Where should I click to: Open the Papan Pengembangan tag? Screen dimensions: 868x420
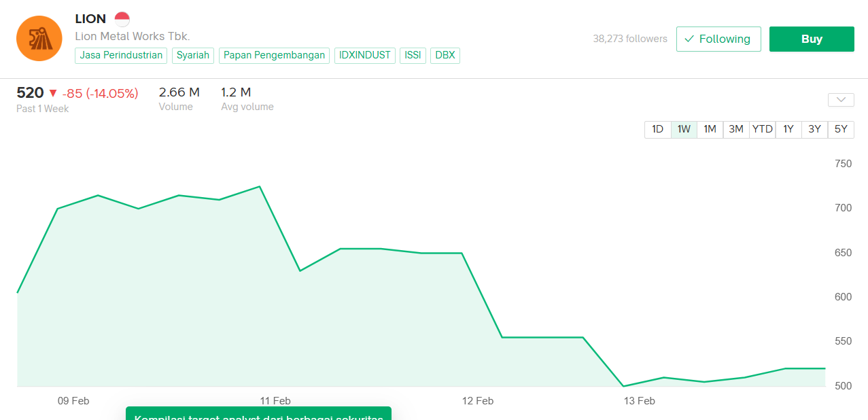tap(274, 56)
